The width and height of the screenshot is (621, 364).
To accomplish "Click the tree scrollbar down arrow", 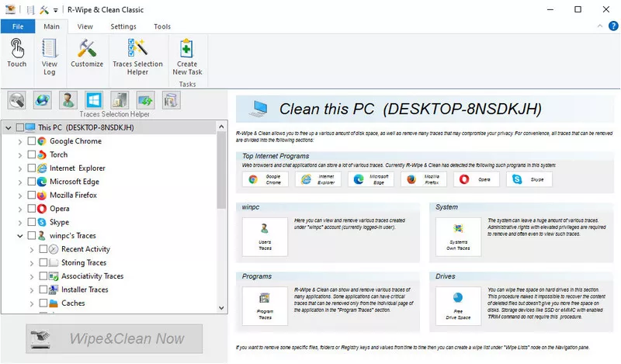I will 221,308.
